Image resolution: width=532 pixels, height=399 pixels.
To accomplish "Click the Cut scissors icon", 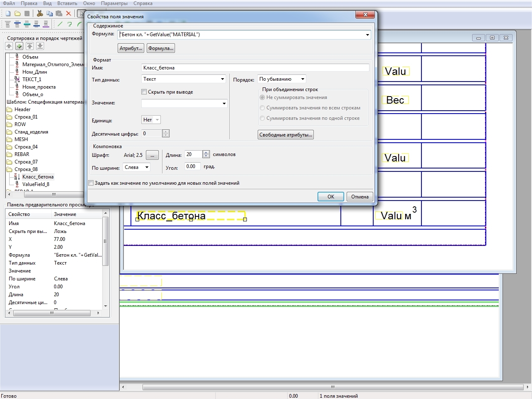I will tap(40, 14).
